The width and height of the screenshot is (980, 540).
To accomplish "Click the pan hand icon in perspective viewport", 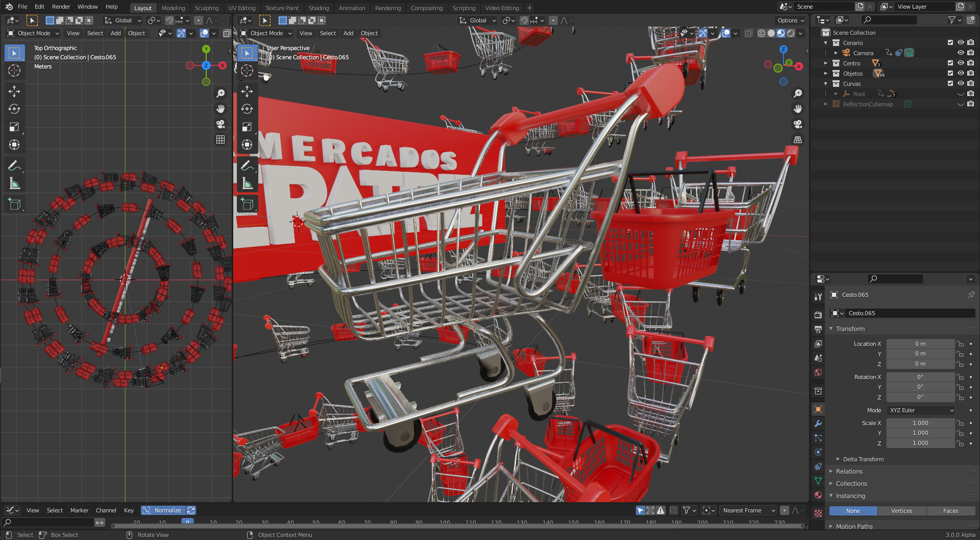I will [798, 109].
